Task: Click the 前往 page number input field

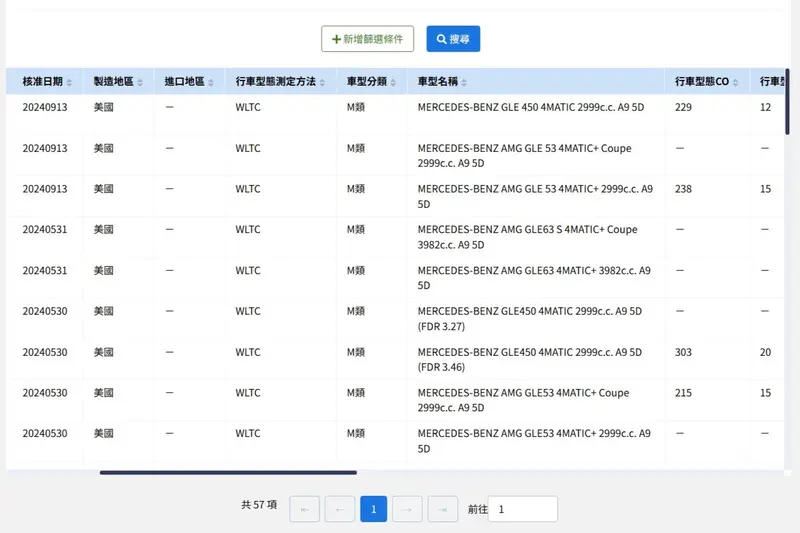Action: pos(522,509)
